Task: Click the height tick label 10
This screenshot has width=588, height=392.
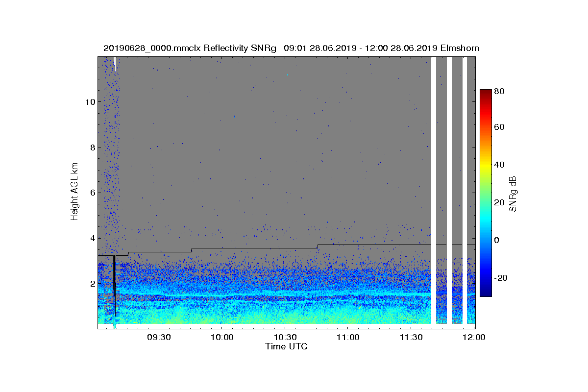Action: pos(90,102)
